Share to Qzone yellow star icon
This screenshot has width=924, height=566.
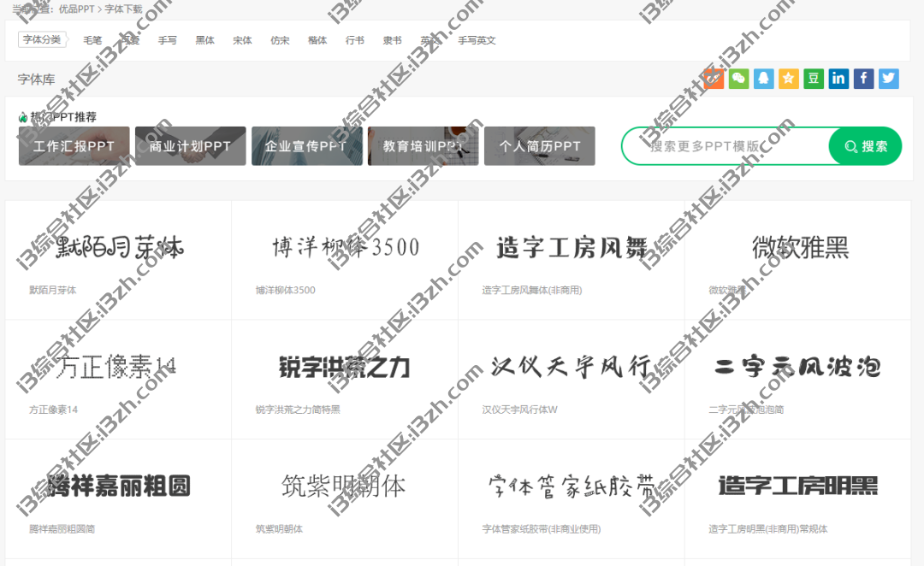click(x=789, y=79)
